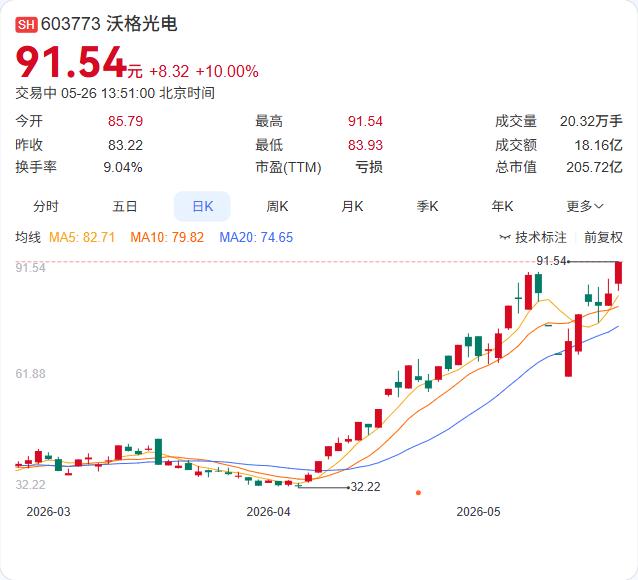
Task: Click the MA5: 82.71 indicator label
Action: pyautogui.click(x=82, y=237)
